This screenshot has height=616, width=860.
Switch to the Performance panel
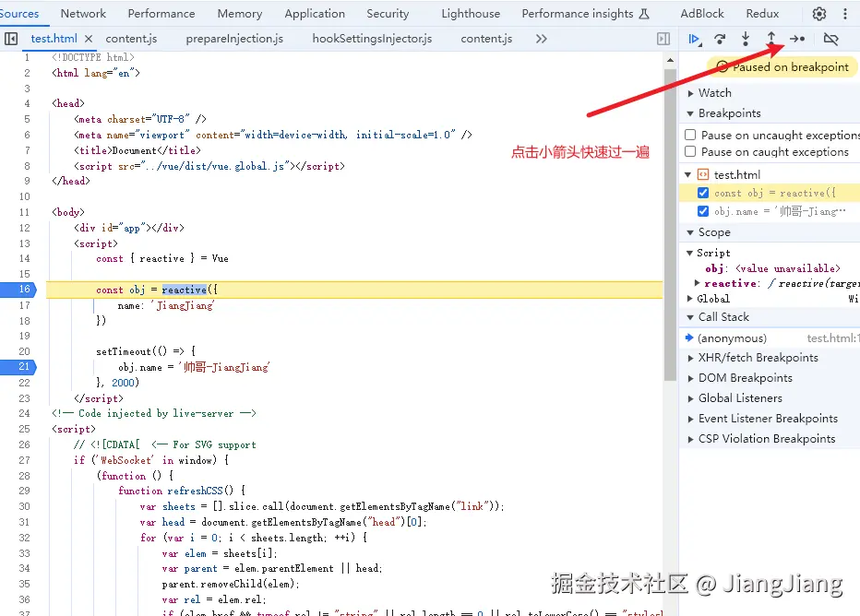tap(161, 14)
